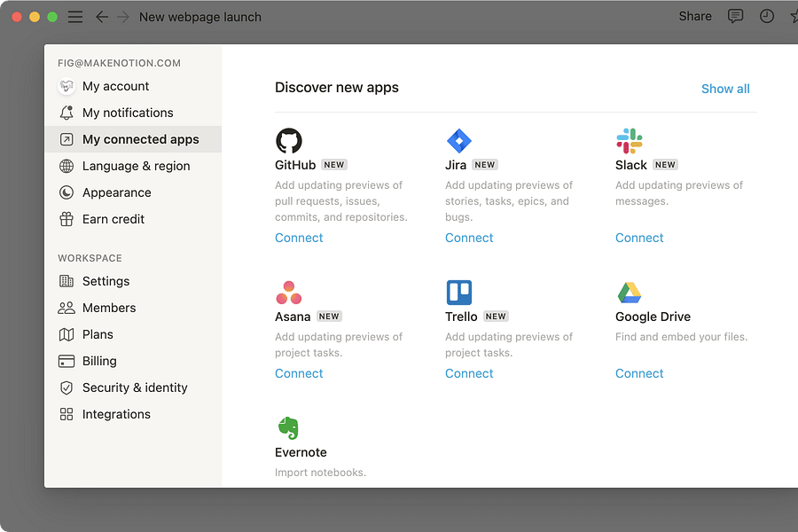Click the GitHub logo icon

pos(289,140)
